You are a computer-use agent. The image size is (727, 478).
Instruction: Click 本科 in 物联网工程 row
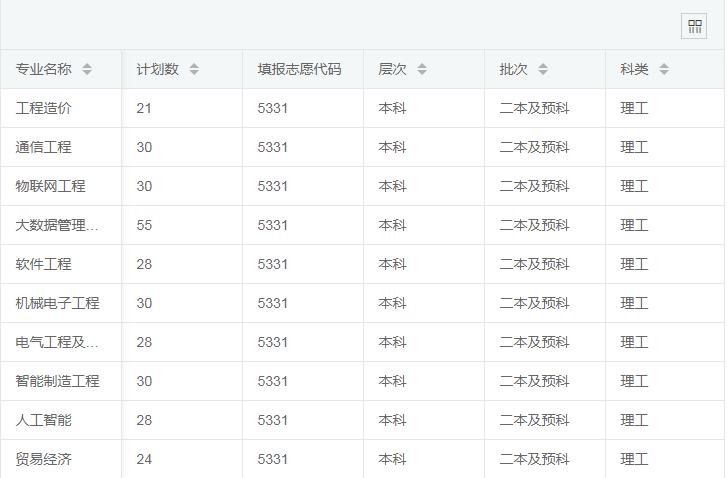(392, 186)
